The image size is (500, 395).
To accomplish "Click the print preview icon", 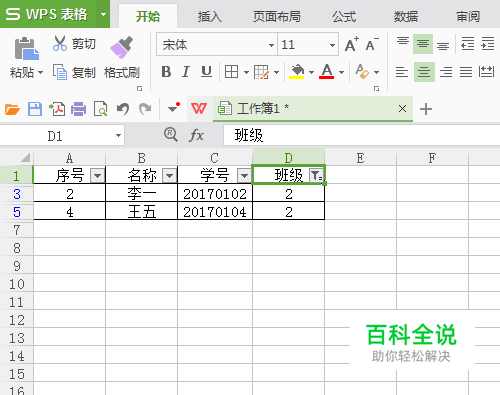I will 100,109.
